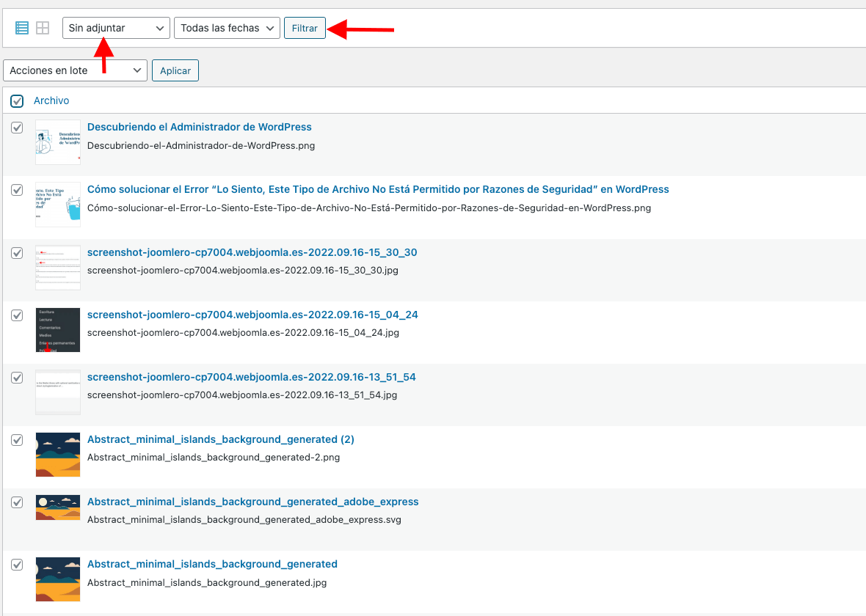The image size is (866, 616).
Task: Open screenshot-joomlero 13_51_54 title link
Action: tap(251, 377)
